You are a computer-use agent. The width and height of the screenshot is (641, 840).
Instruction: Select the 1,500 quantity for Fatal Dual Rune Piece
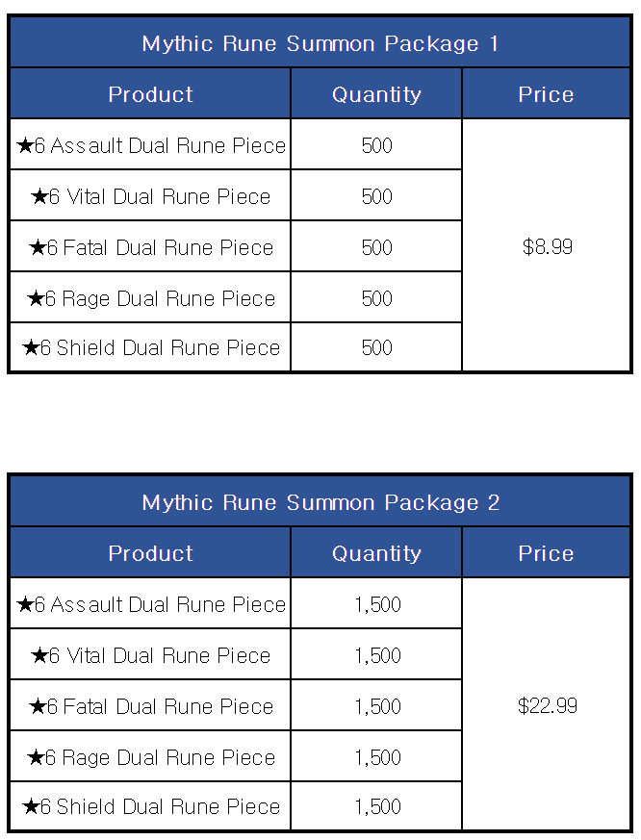click(x=377, y=706)
